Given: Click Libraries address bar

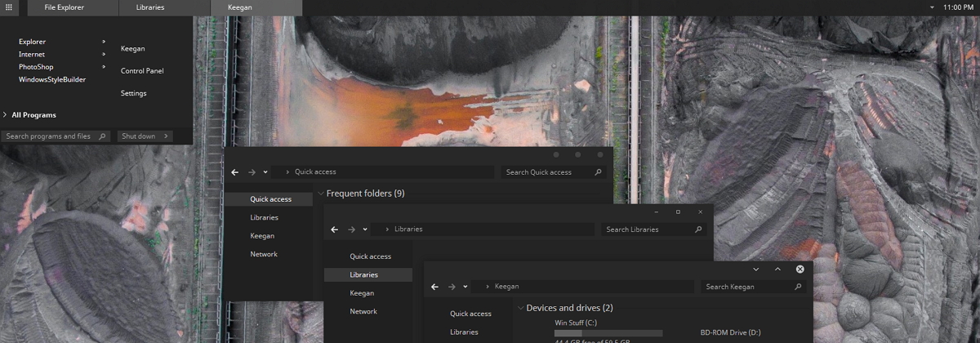Looking at the screenshot, I should [483, 229].
